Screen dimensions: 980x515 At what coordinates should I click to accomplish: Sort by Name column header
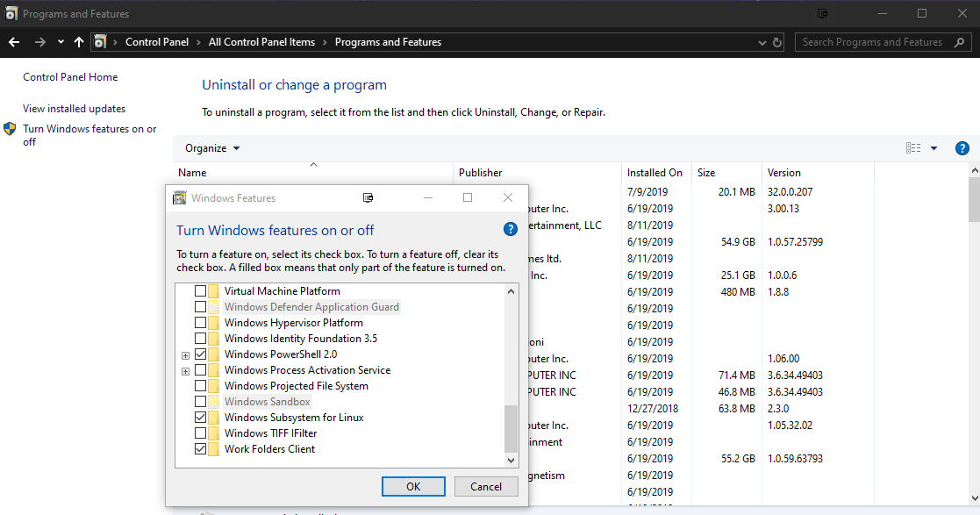[x=312, y=173]
